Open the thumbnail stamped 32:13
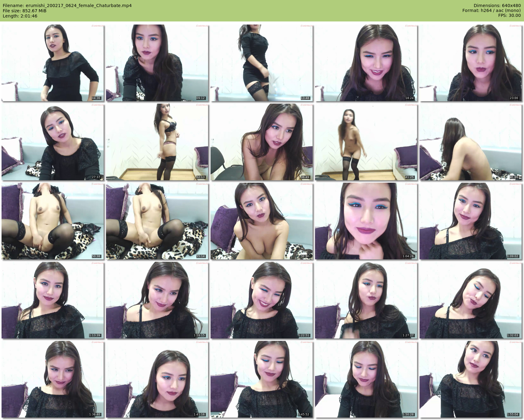524x420 pixels. (157, 142)
